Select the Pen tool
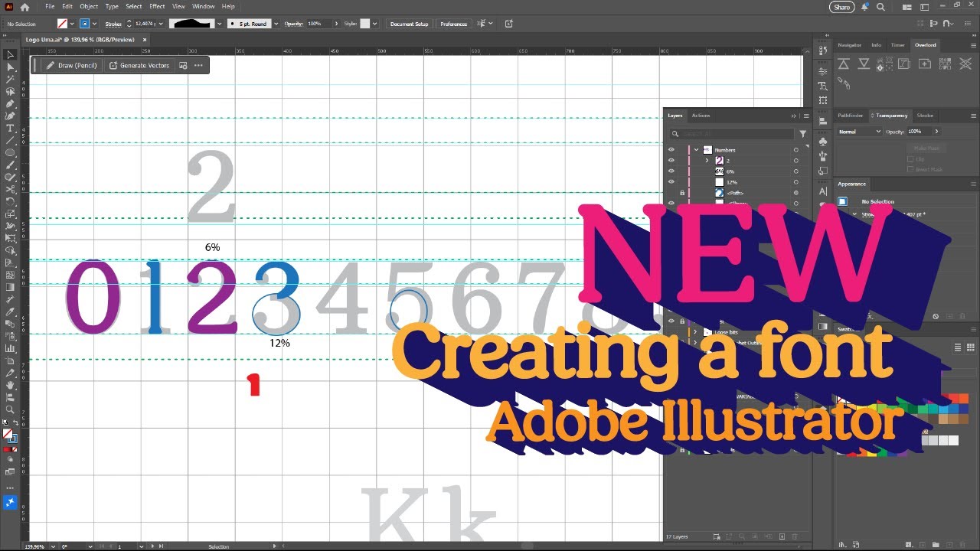The width and height of the screenshot is (980, 551). click(x=10, y=104)
